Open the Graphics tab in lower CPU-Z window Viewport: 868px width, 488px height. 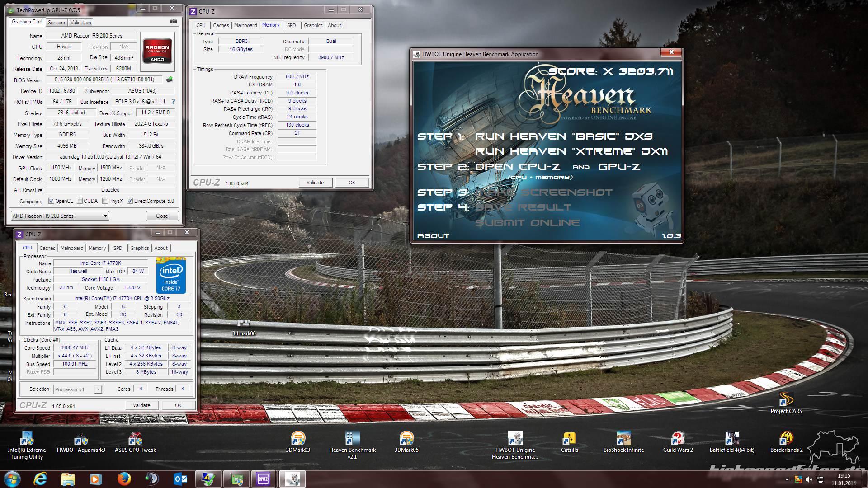[140, 248]
